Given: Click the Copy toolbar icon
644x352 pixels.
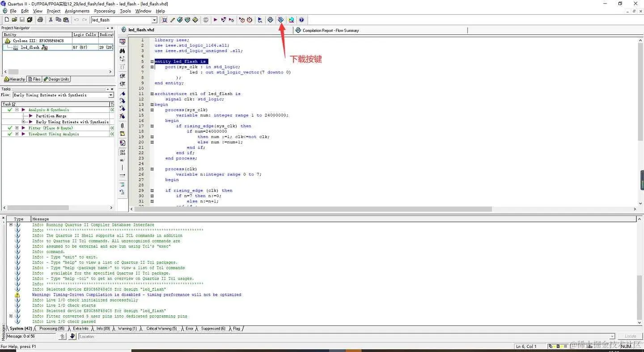Looking at the screenshot, I should (x=58, y=20).
